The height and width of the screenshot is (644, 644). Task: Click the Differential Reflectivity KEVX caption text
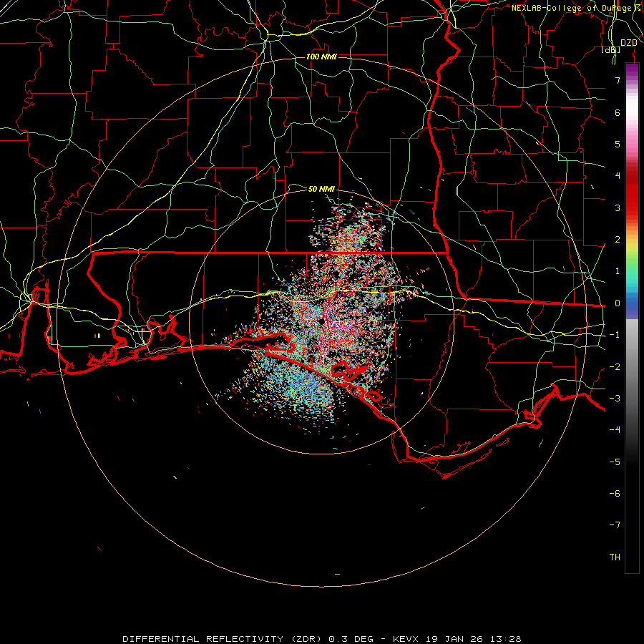click(322, 639)
